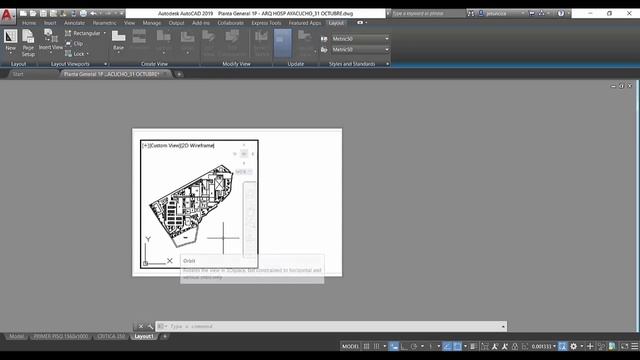
Task: Click the highlighted Update view button
Action: tap(283, 43)
